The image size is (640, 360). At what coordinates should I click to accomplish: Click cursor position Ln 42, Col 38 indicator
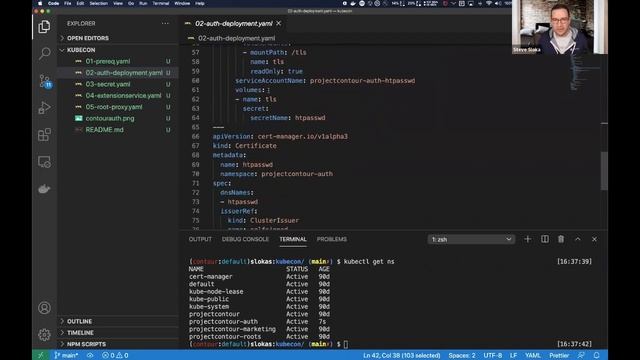click(402, 355)
